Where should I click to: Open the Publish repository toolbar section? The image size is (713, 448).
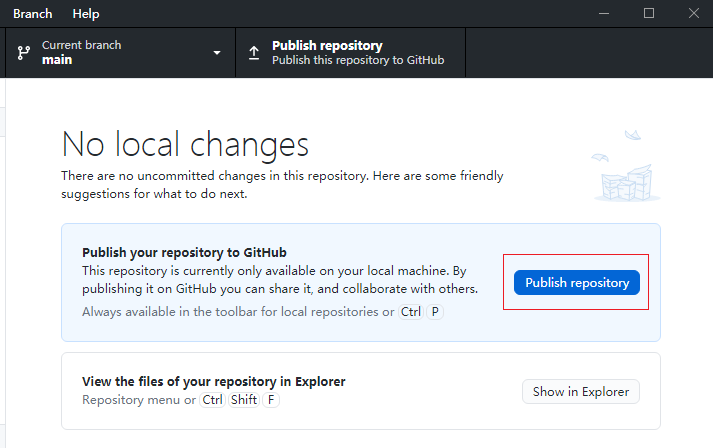(x=351, y=53)
